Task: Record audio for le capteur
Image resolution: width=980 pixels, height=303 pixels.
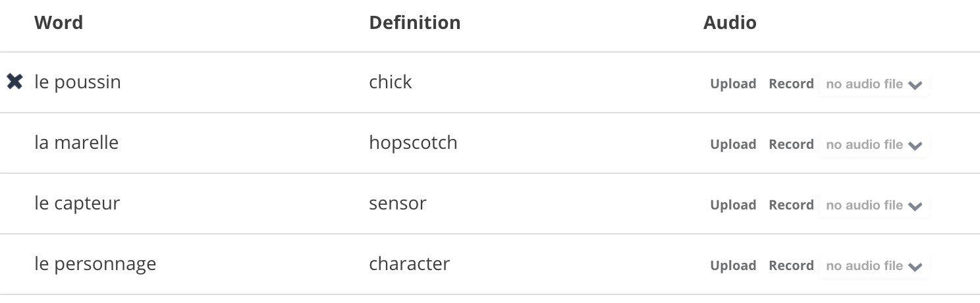Action: tap(791, 206)
